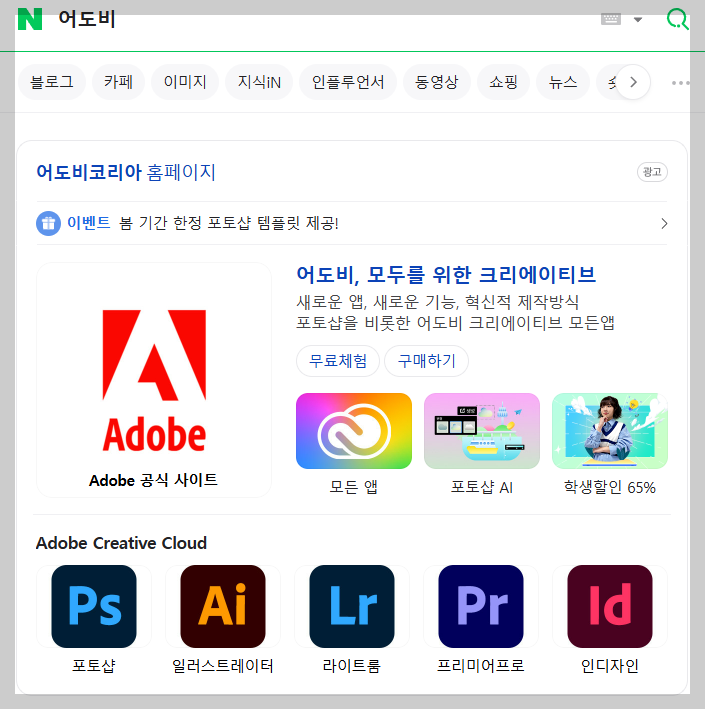The image size is (705, 709).
Task: Click the blue gift event icon
Action: (x=48, y=223)
